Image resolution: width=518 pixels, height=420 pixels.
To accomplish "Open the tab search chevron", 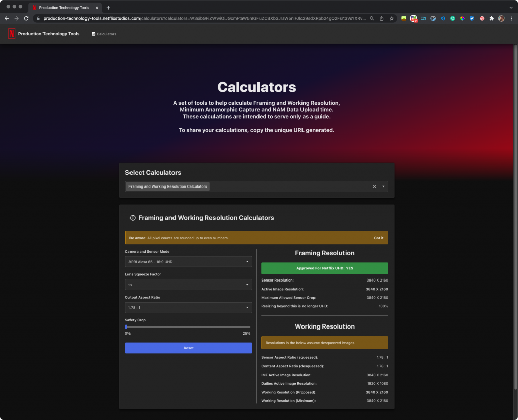I will [511, 8].
